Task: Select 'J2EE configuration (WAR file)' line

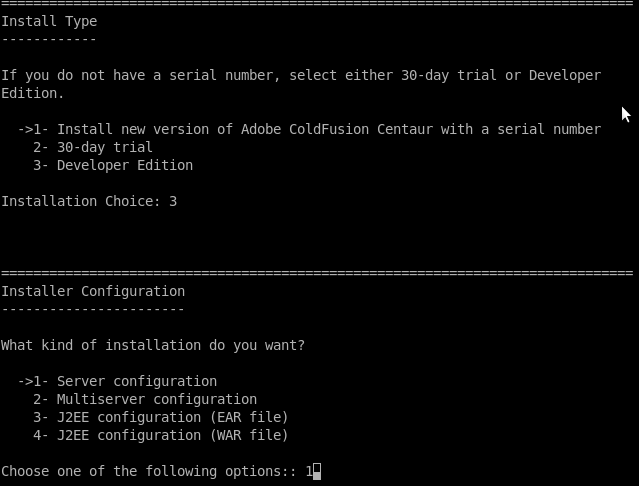Action: click(161, 435)
